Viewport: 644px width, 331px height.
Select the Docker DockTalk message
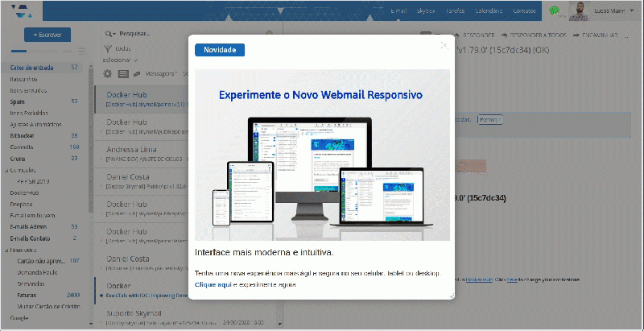point(142,290)
